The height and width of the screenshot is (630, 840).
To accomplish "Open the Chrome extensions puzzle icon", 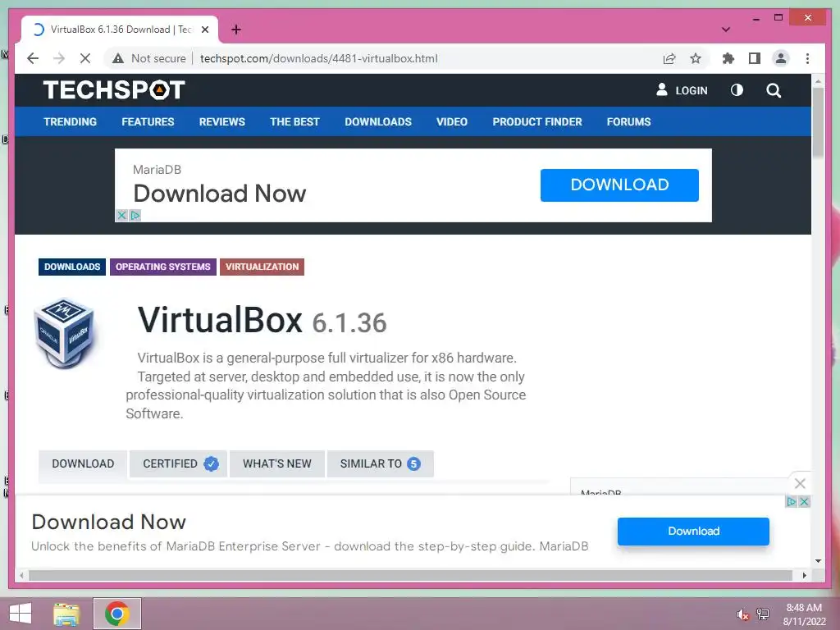I will [x=728, y=58].
